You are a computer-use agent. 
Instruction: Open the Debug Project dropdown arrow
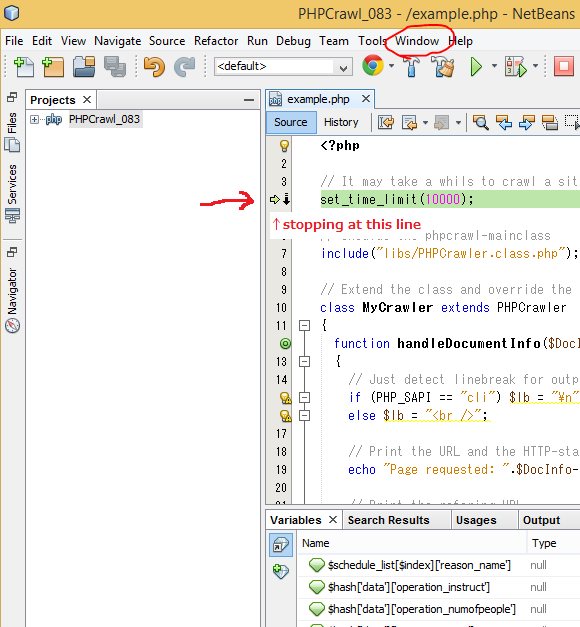point(535,66)
